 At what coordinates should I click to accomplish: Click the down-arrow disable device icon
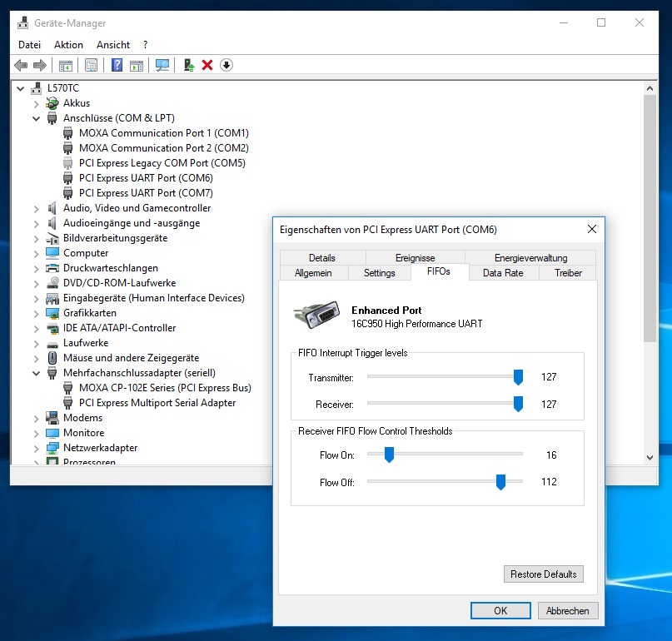click(226, 65)
